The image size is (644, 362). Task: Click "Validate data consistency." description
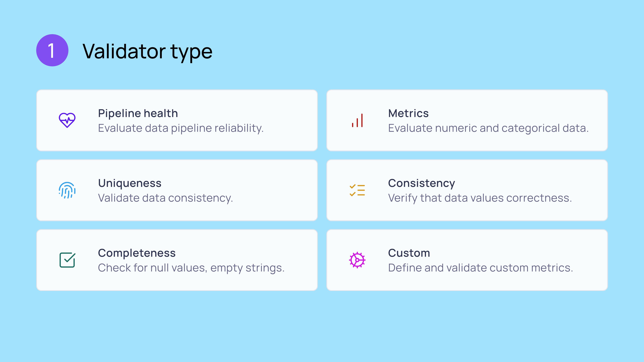[165, 198]
